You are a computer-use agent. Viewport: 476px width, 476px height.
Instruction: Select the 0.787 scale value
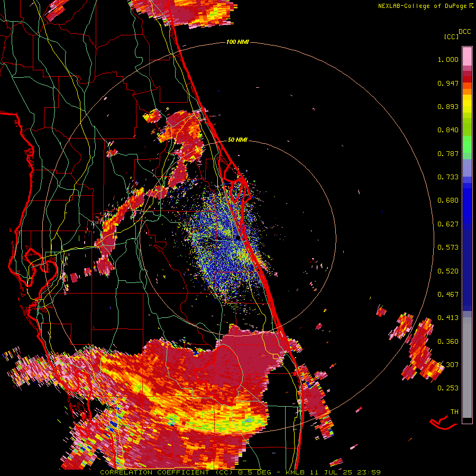(448, 153)
